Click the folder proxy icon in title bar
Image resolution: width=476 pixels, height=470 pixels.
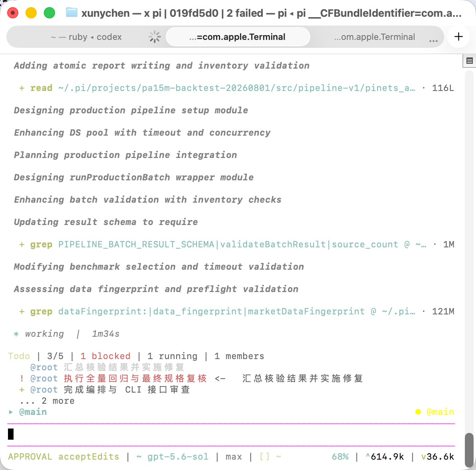(72, 12)
